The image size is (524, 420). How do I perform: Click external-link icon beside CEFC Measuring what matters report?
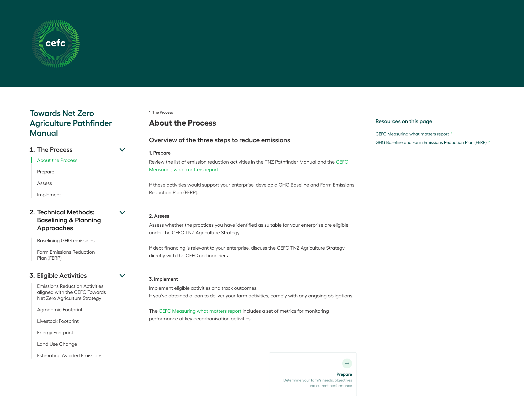point(451,134)
